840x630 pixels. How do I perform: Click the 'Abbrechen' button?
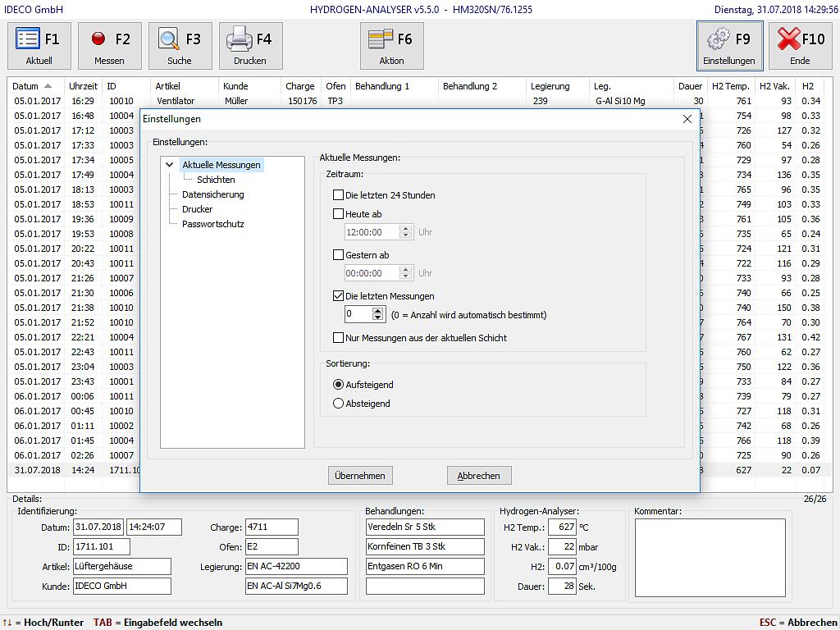pyautogui.click(x=478, y=476)
